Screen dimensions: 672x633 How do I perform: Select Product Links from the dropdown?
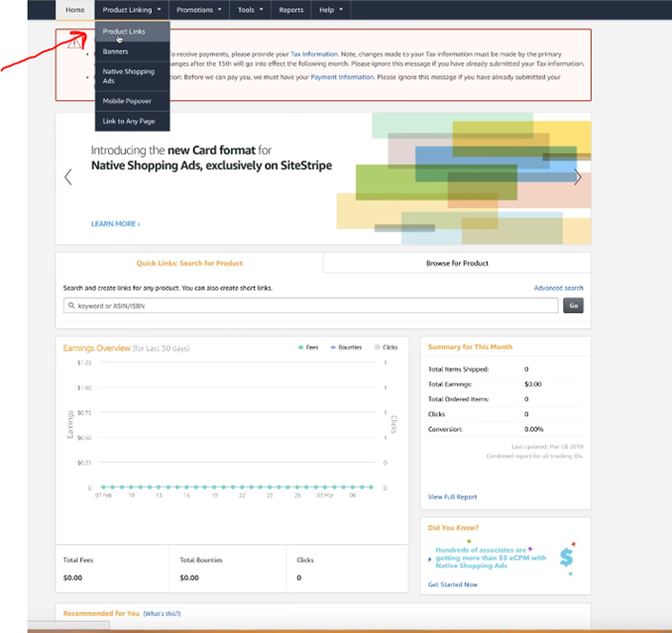133,32
